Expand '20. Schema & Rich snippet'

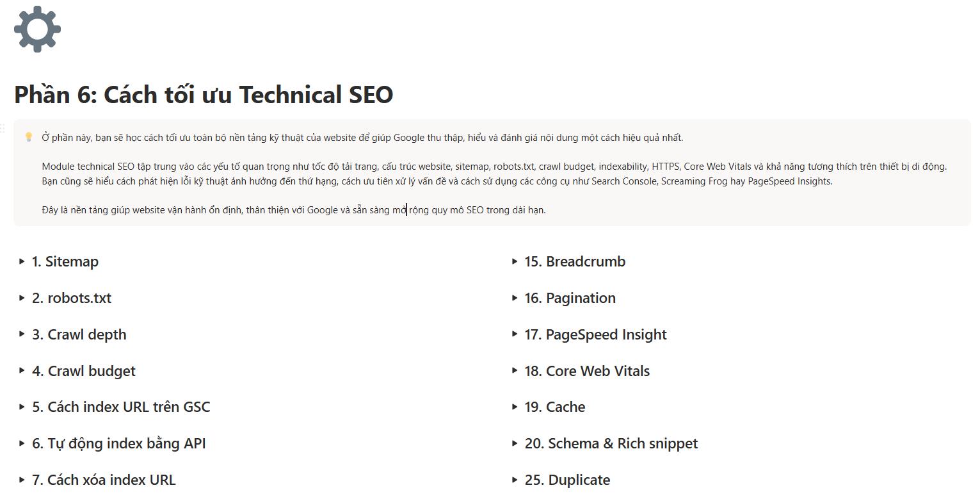pos(514,443)
